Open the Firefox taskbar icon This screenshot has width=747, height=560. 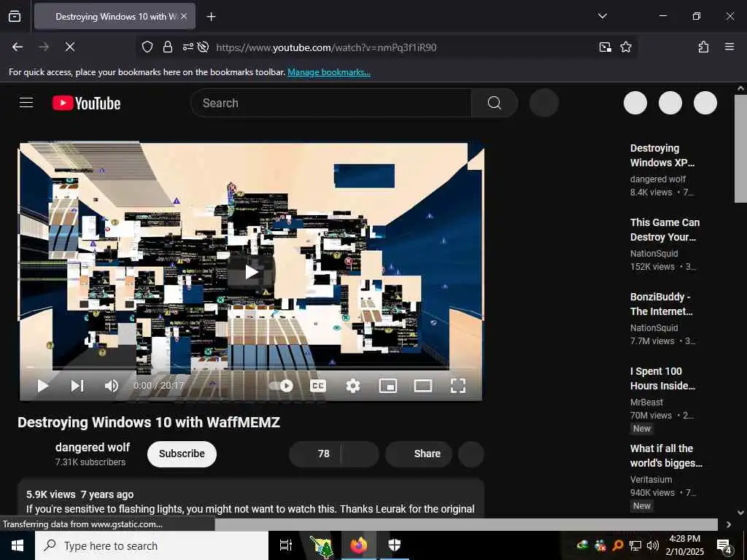359,545
